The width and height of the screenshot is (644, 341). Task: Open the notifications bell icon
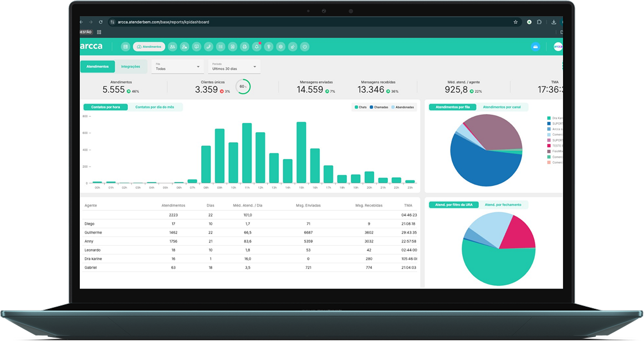click(x=257, y=47)
